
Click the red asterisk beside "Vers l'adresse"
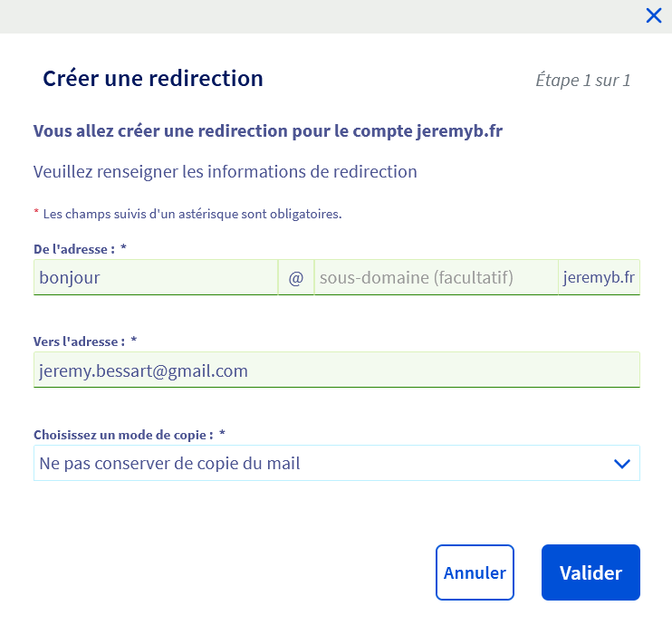[134, 341]
